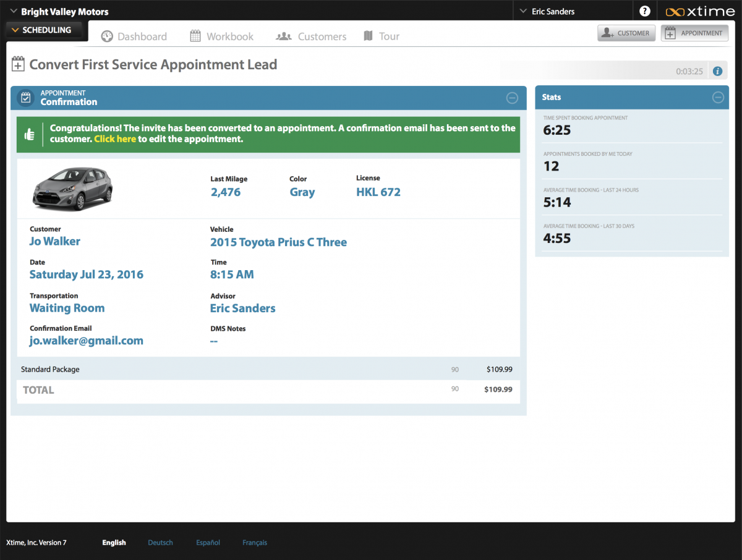Click the appointment confirmation calendar check icon
Viewport: 742px width, 560px height.
tap(25, 98)
